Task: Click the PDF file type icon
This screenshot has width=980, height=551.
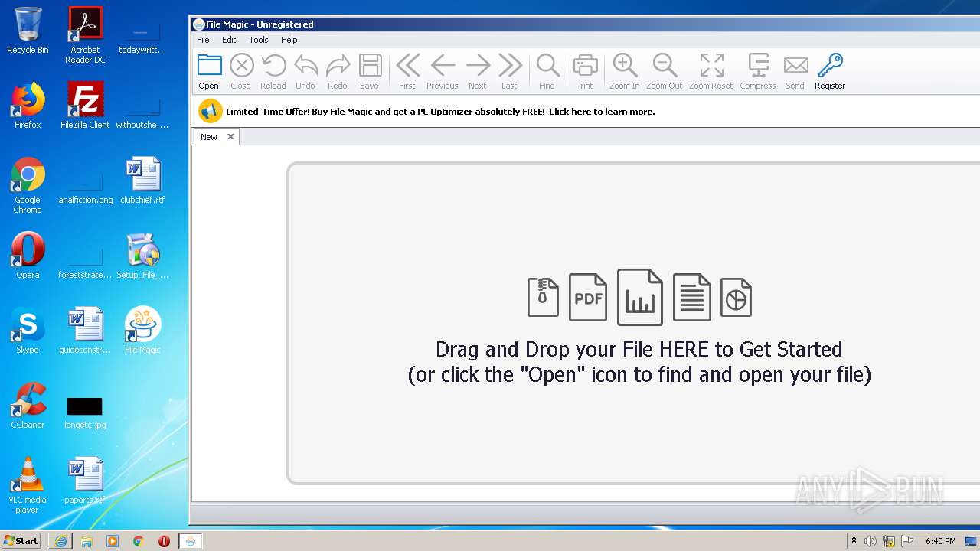Action: point(588,297)
